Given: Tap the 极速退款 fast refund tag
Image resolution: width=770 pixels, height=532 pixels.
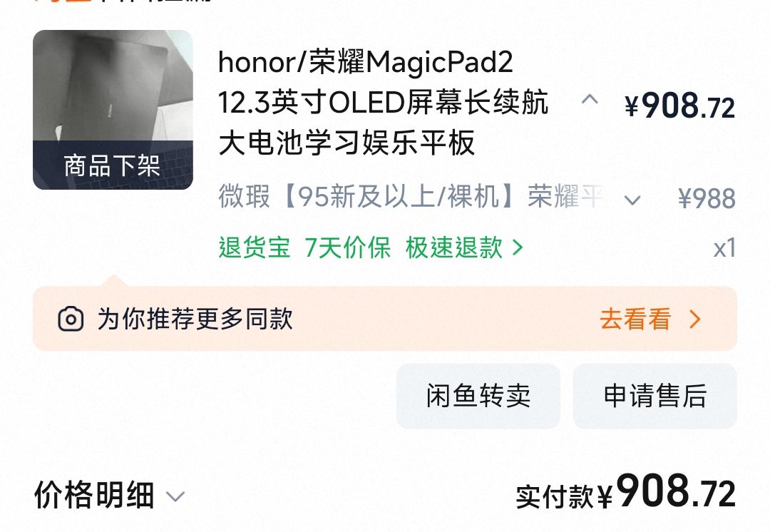Looking at the screenshot, I should click(453, 247).
